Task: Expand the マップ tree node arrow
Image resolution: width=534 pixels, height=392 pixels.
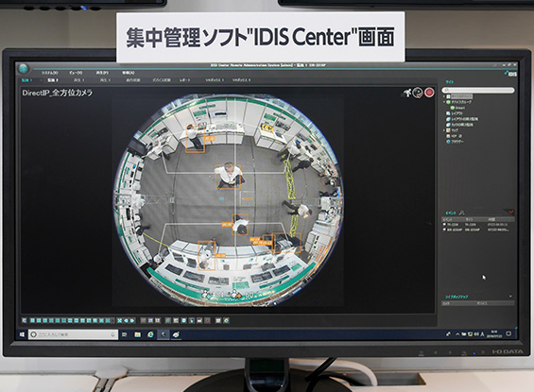Action: (x=444, y=130)
